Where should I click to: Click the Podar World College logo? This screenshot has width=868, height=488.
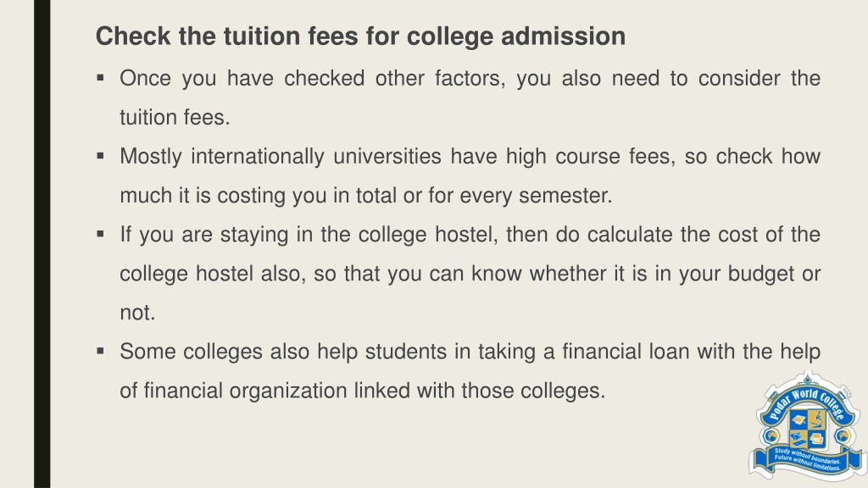(x=808, y=426)
